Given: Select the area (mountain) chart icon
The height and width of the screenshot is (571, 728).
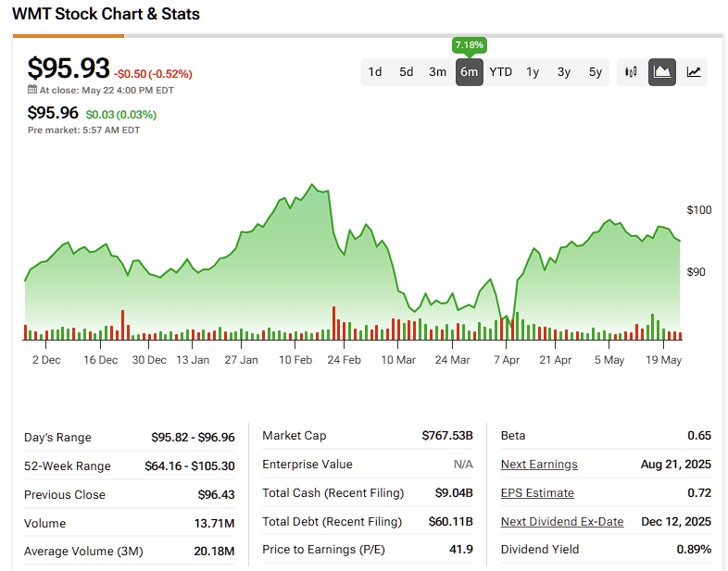Looking at the screenshot, I should pyautogui.click(x=662, y=72).
